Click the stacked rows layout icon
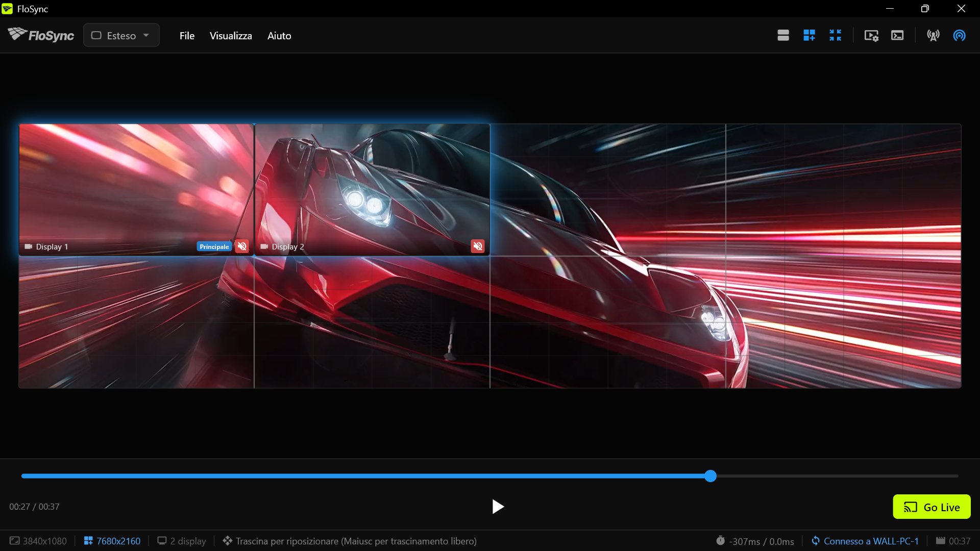Screen dimensions: 980x551 (783, 35)
